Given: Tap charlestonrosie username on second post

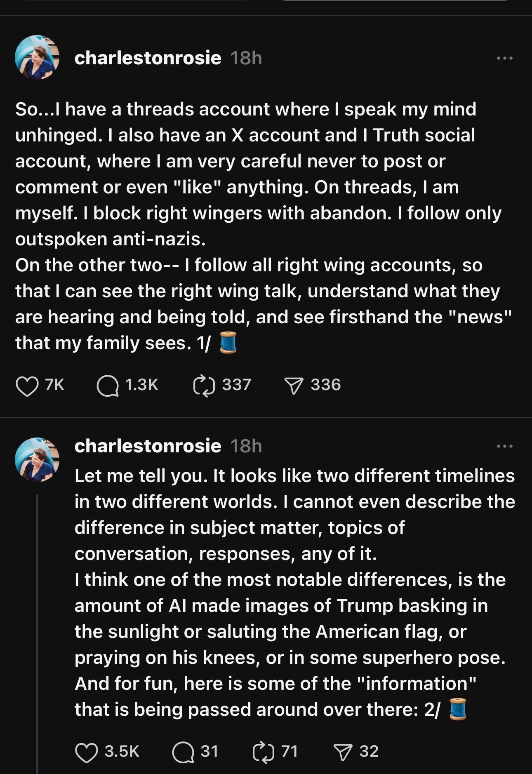Looking at the screenshot, I should [x=148, y=446].
